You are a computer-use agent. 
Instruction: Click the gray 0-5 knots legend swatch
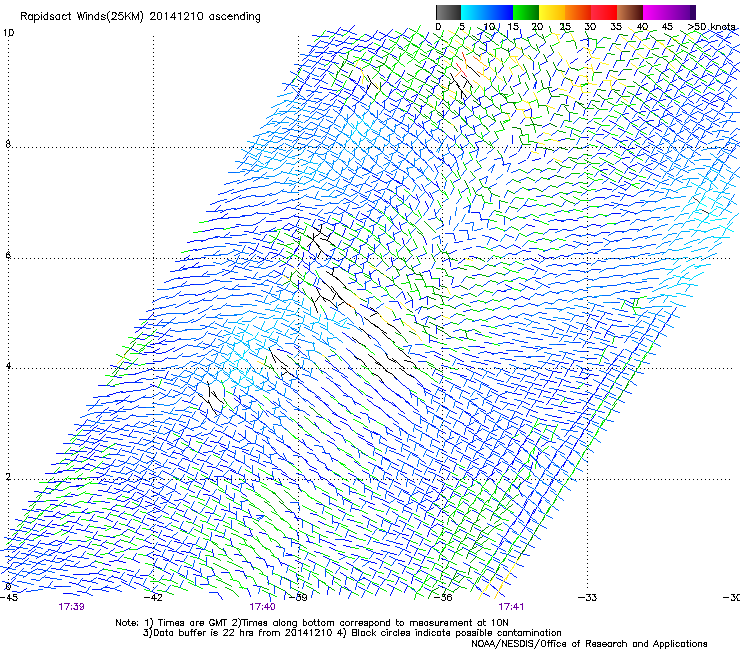tap(448, 12)
